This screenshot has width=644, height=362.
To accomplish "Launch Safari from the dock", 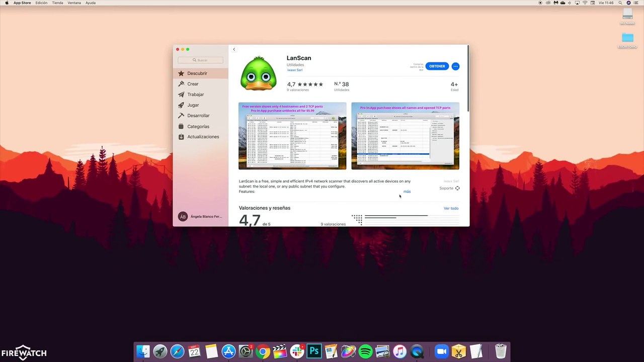I will [177, 351].
